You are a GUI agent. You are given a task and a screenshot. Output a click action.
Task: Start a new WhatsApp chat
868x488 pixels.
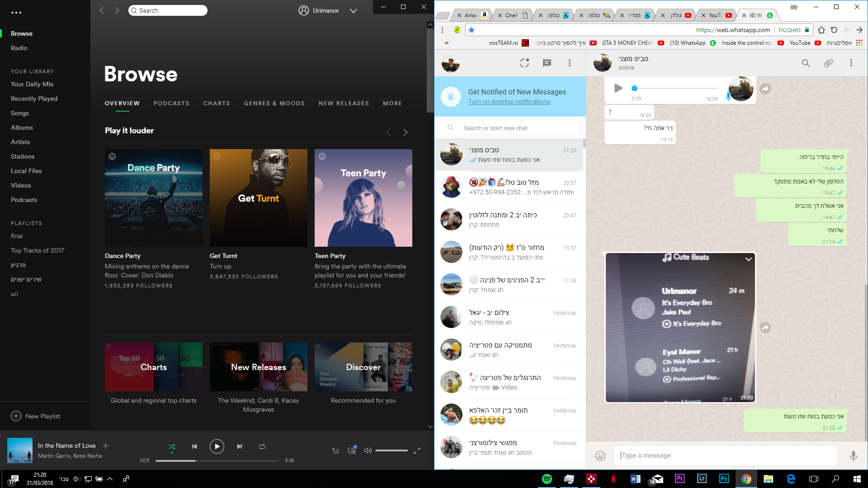pos(547,63)
